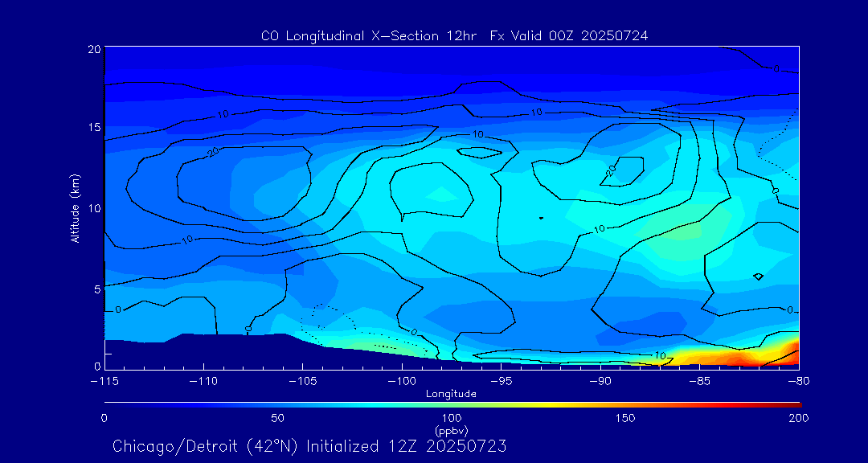The height and width of the screenshot is (463, 868).
Task: Click the longitude tick label "-80"
Action: pos(798,382)
